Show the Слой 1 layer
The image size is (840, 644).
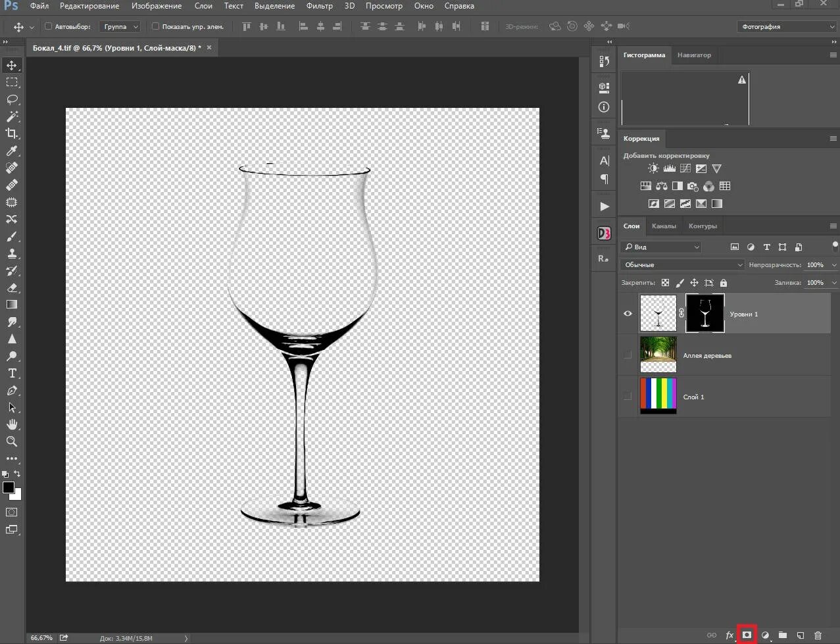click(x=628, y=396)
